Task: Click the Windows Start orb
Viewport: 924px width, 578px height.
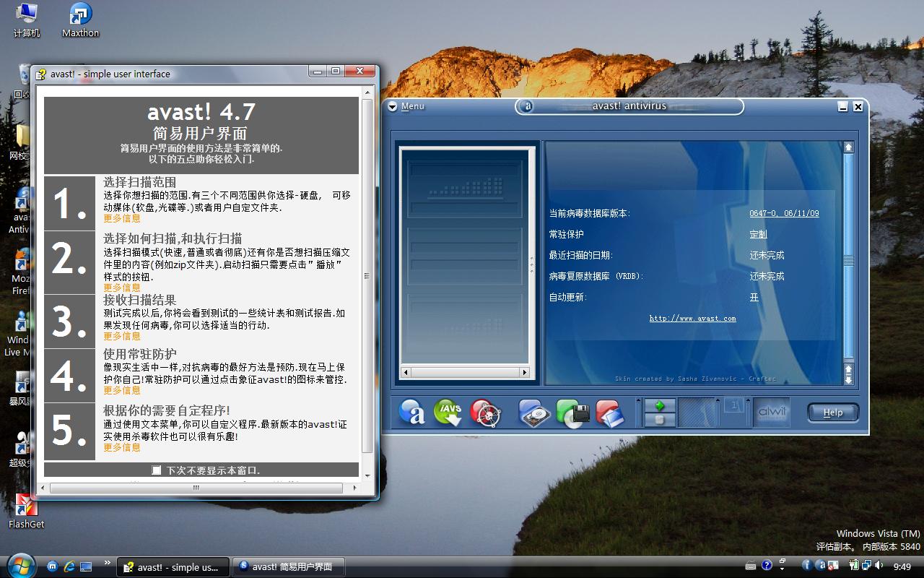Action: point(21,564)
